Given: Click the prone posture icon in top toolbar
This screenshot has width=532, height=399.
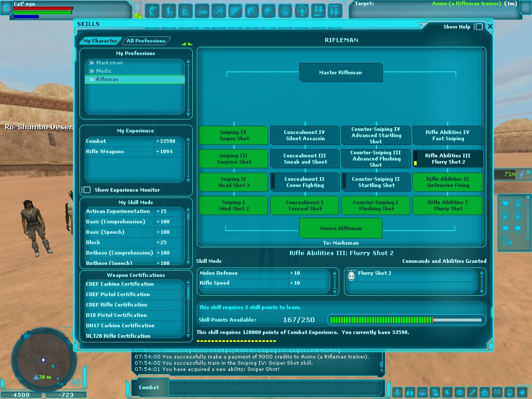Looking at the screenshot, I should pos(202,10).
